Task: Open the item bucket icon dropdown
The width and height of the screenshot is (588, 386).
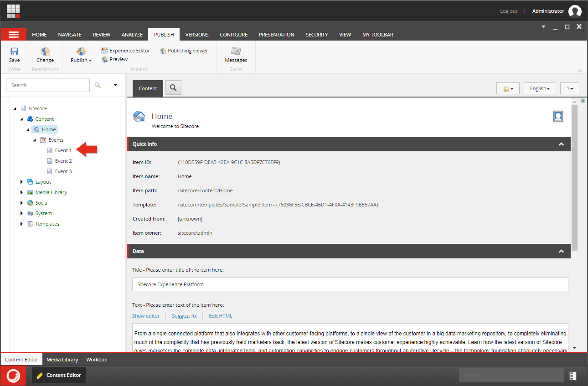Action: 508,89
